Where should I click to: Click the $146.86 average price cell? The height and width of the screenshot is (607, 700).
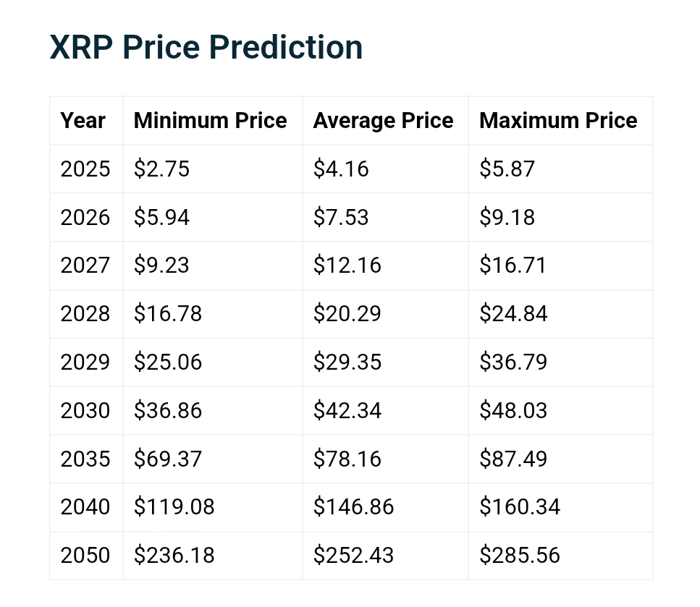pyautogui.click(x=353, y=506)
